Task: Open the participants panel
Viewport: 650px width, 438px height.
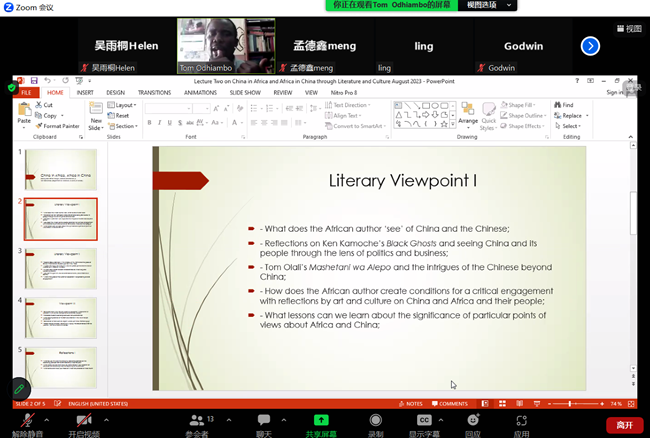Action: click(197, 422)
